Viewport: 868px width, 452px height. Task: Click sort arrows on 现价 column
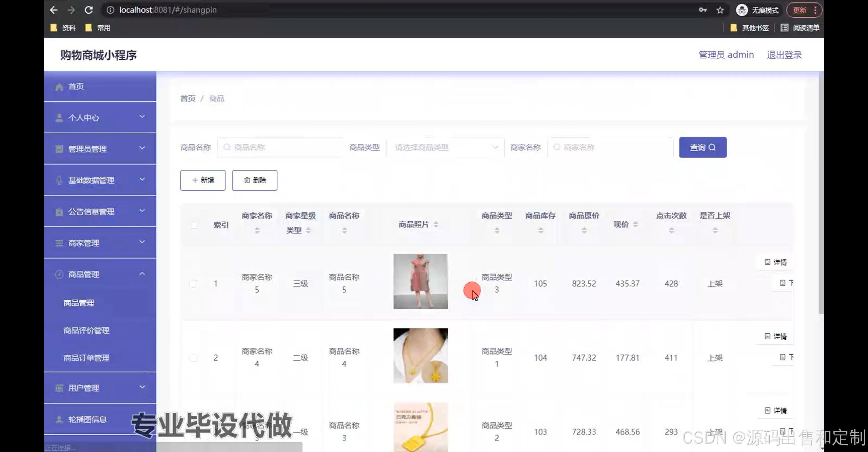point(635,224)
